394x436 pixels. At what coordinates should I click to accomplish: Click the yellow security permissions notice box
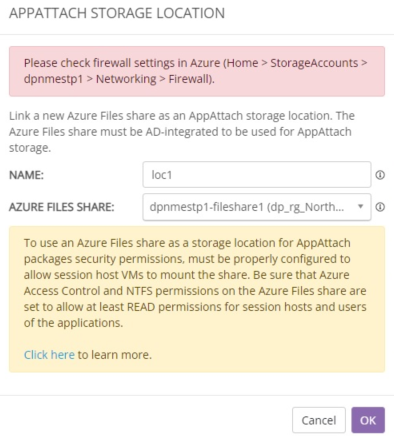click(197, 299)
